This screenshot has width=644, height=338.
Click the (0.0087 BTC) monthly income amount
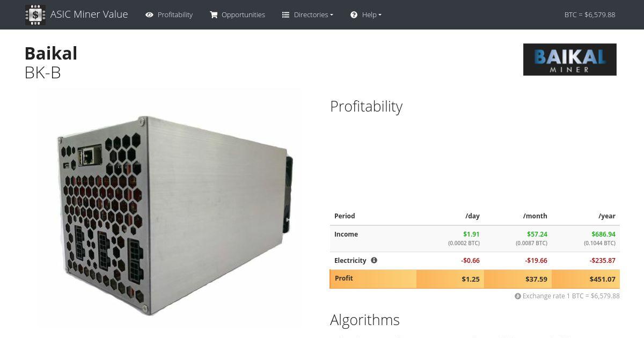click(x=532, y=243)
